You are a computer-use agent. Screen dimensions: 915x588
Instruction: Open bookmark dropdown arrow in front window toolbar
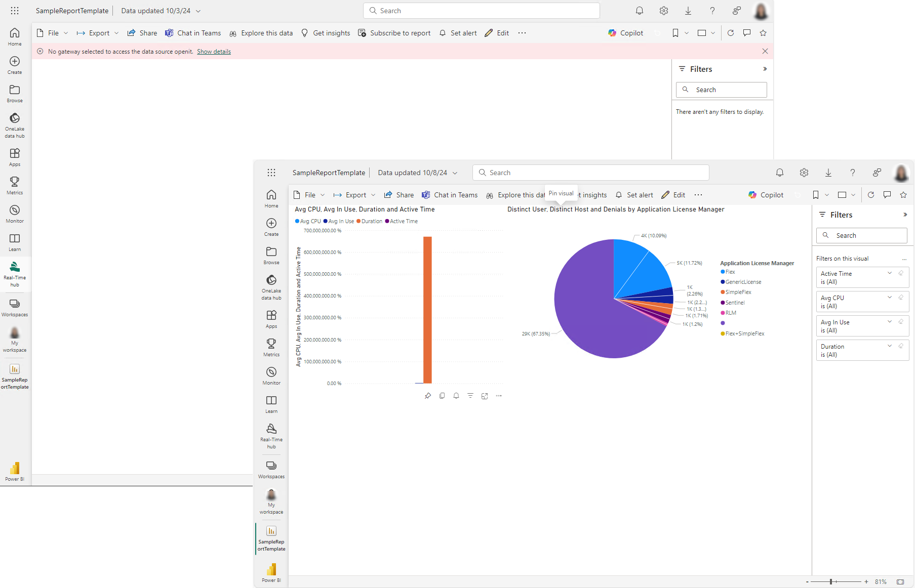coord(827,195)
